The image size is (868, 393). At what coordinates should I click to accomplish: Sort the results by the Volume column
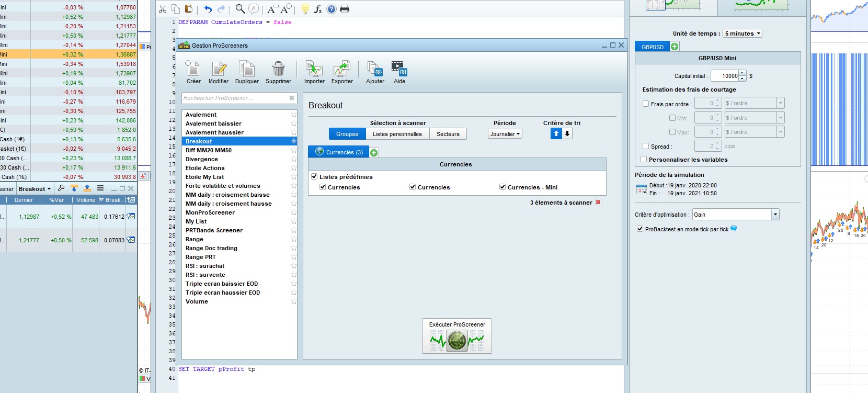(86, 200)
